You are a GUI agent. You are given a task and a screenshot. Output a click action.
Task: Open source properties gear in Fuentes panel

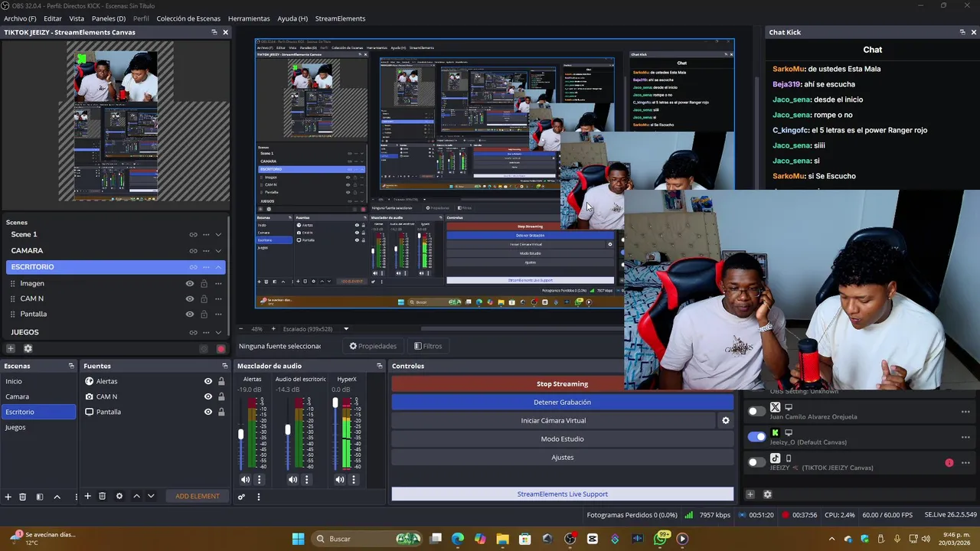pos(119,497)
